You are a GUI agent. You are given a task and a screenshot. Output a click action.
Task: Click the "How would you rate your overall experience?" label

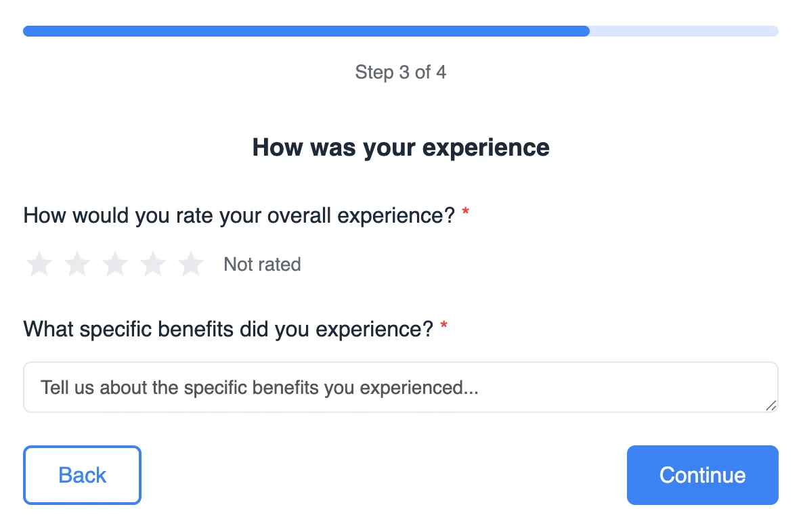click(x=238, y=216)
